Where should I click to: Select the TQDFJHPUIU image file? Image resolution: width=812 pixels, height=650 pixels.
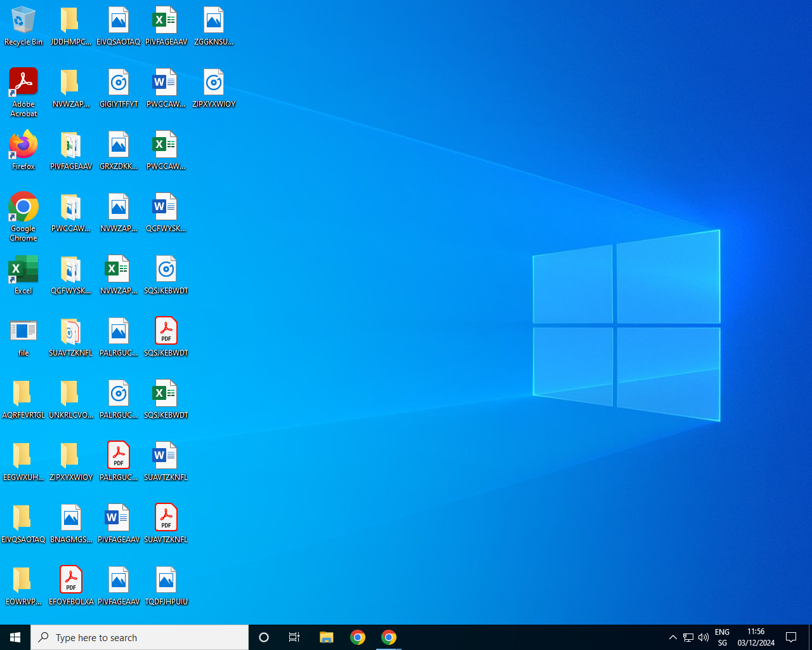pyautogui.click(x=166, y=580)
